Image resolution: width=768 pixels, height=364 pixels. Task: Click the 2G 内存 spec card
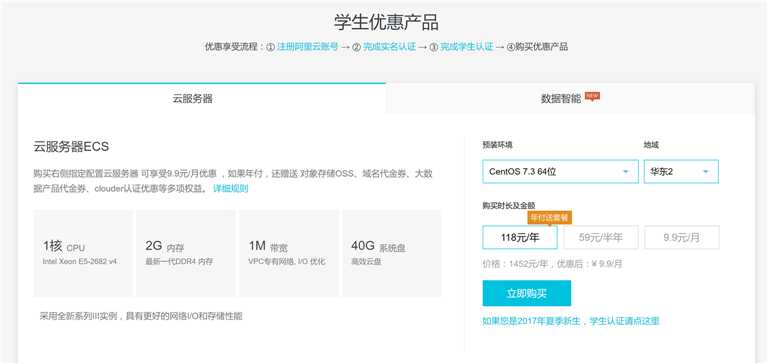pos(186,253)
